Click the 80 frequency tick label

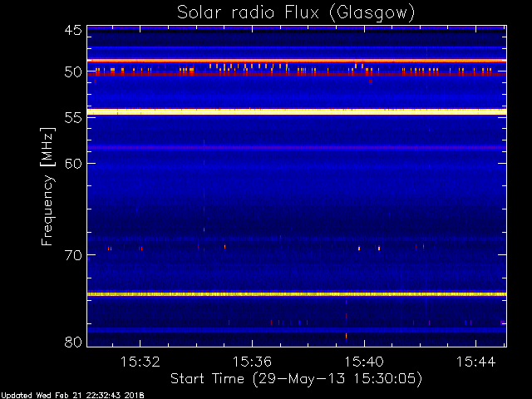[73, 342]
